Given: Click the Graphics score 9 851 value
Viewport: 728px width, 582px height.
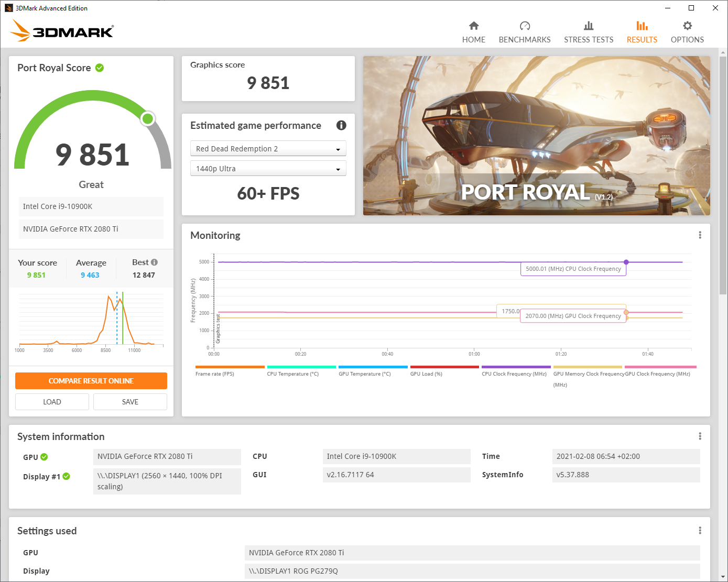Looking at the screenshot, I should 268,83.
